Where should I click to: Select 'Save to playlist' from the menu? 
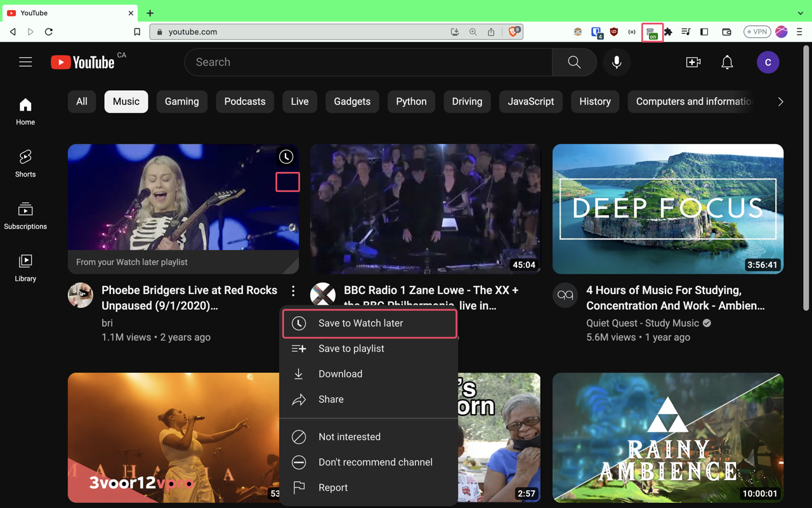pos(351,348)
